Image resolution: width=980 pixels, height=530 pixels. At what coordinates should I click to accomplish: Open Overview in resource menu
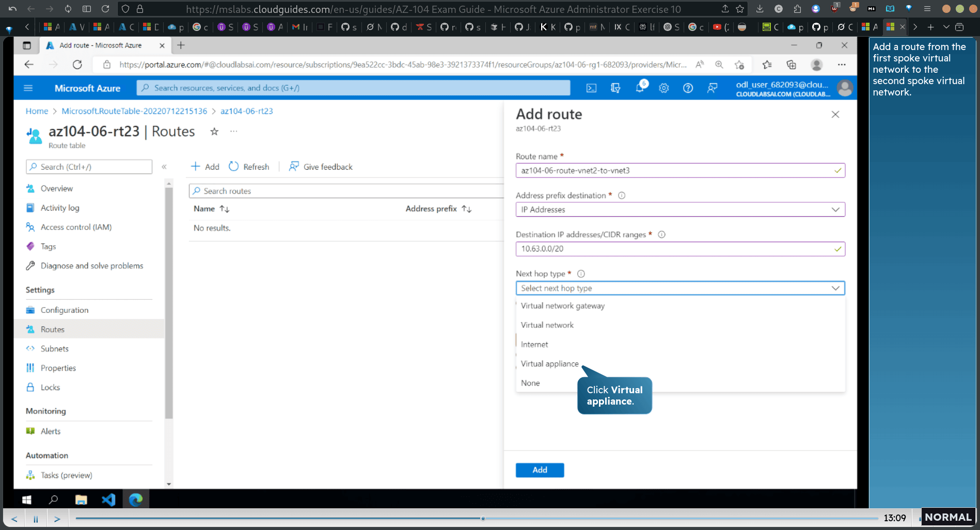tap(57, 188)
